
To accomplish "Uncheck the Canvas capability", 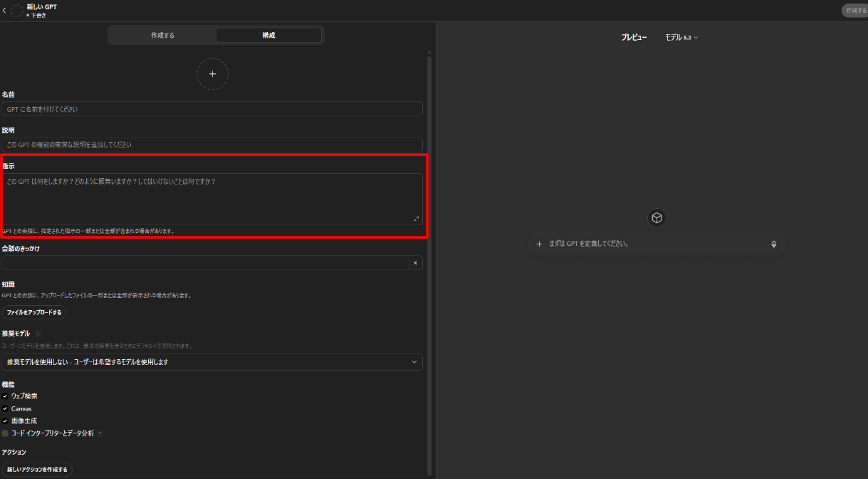I will pyautogui.click(x=5, y=408).
